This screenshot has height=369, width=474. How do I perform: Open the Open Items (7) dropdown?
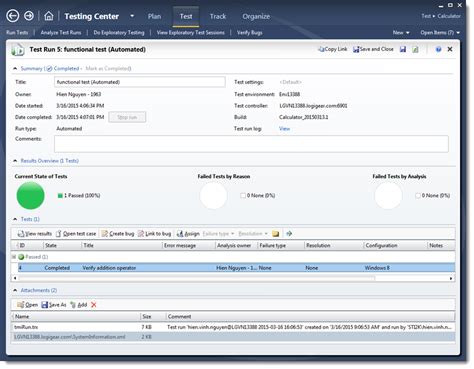440,33
